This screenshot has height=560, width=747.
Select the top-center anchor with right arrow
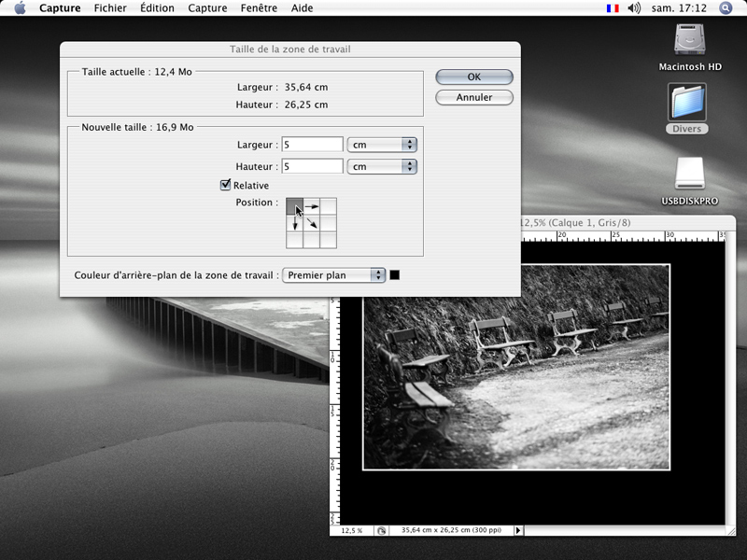pyautogui.click(x=312, y=206)
